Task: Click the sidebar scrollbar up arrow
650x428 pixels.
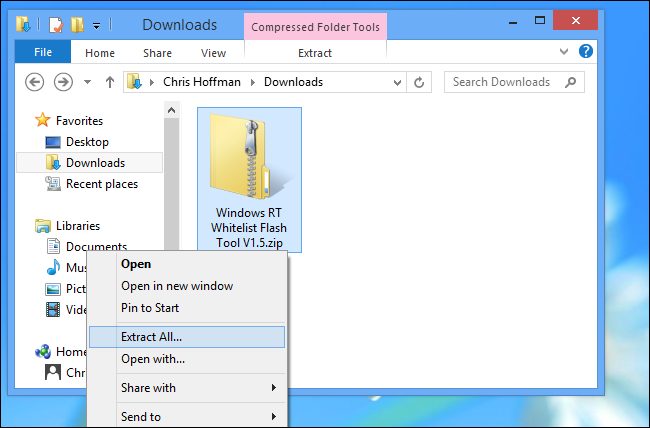Action: point(171,110)
